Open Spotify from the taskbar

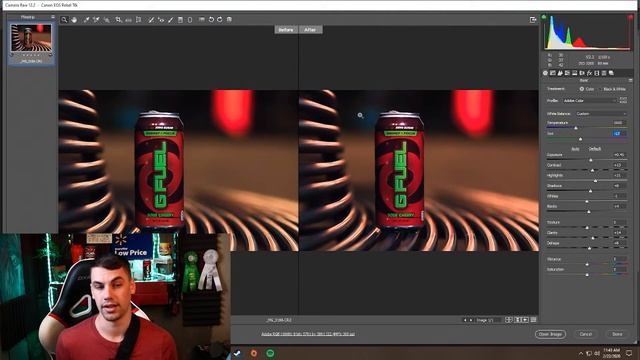click(x=270, y=353)
